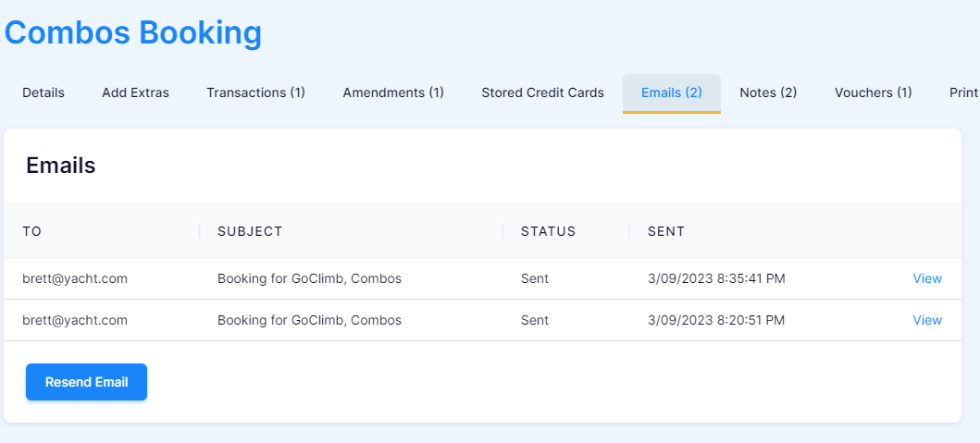Click the SENT column header
Viewport: 980px width, 443px height.
pos(666,231)
